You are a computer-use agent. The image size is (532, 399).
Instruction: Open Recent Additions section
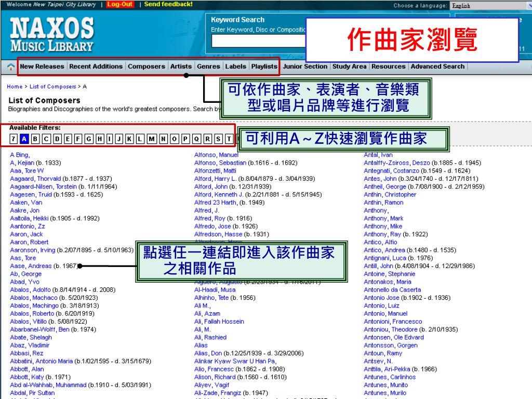(96, 66)
